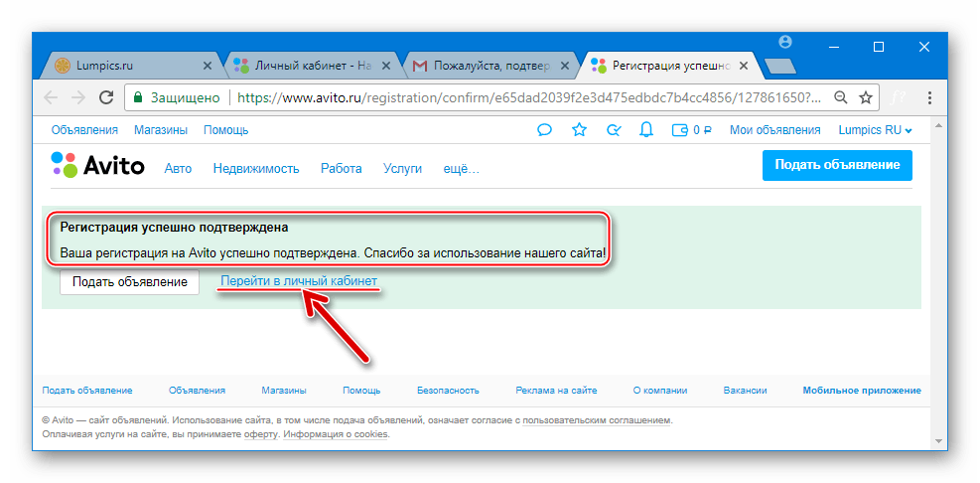Open footer Безопасность link

click(x=448, y=391)
